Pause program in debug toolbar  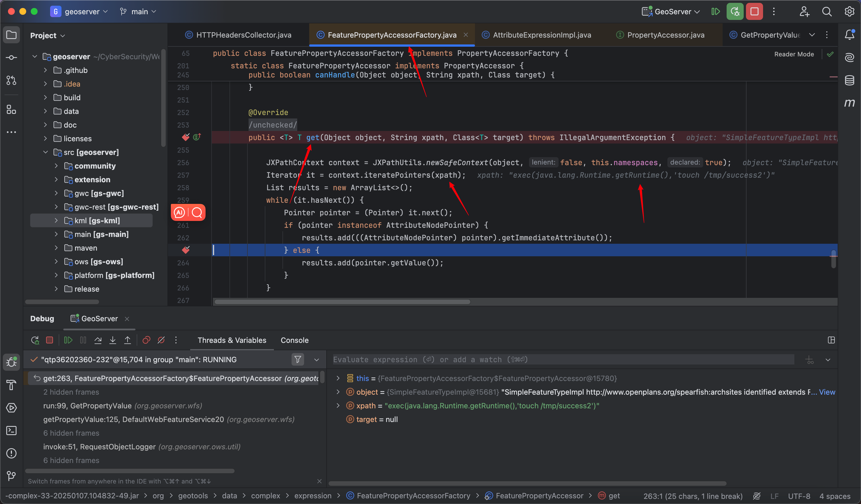pyautogui.click(x=83, y=340)
